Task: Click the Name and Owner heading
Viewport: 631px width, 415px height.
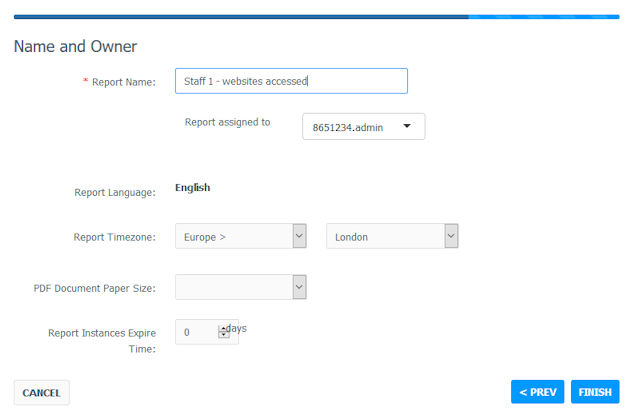Action: 75,47
